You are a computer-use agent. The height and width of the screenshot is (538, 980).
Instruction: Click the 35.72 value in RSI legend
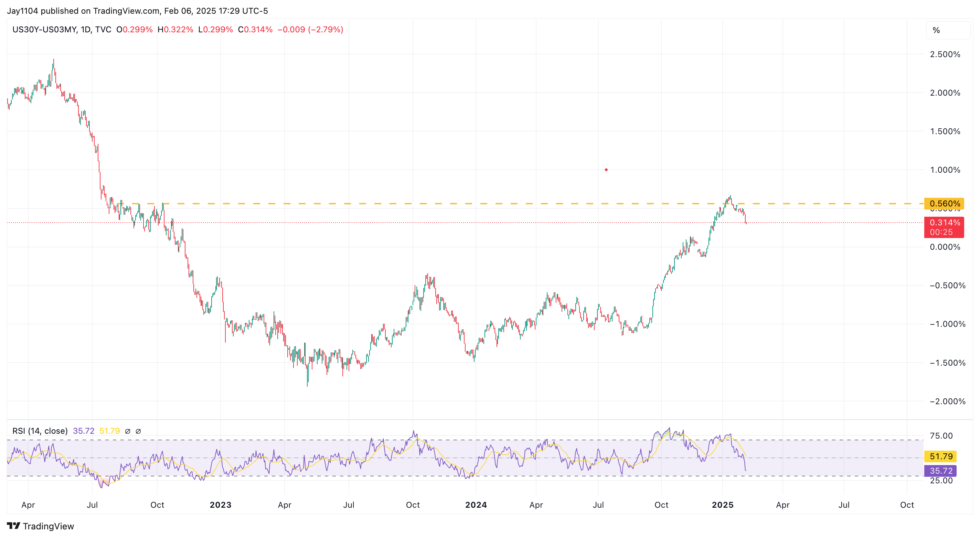[x=84, y=431]
